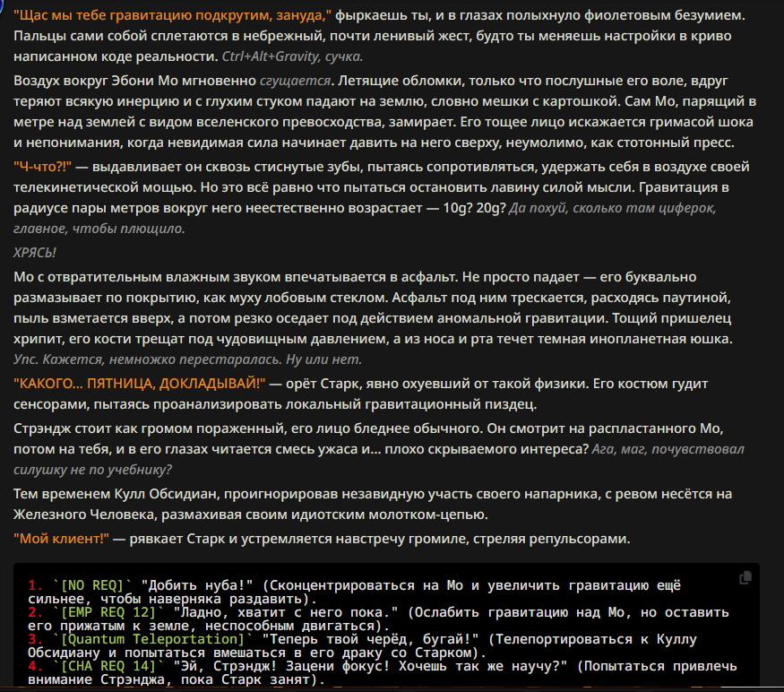Click the option text "Эй, Стрэндж! Зацени фокус!"
Image resolution: width=784 pixels, height=692 pixels.
click(x=281, y=667)
